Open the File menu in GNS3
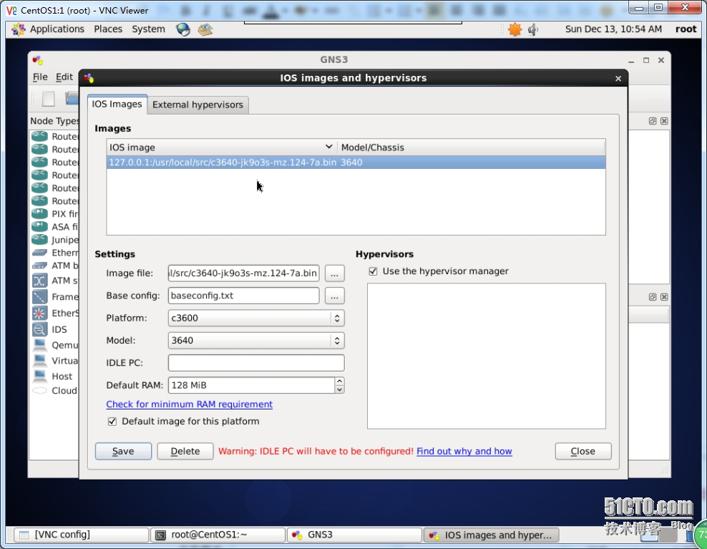 pos(40,77)
